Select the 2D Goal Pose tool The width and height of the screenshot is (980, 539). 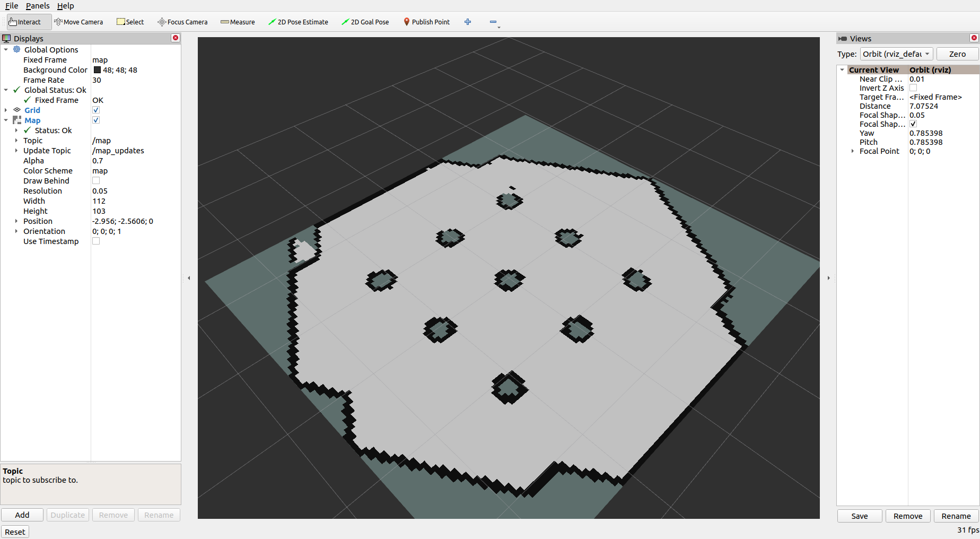pos(365,22)
